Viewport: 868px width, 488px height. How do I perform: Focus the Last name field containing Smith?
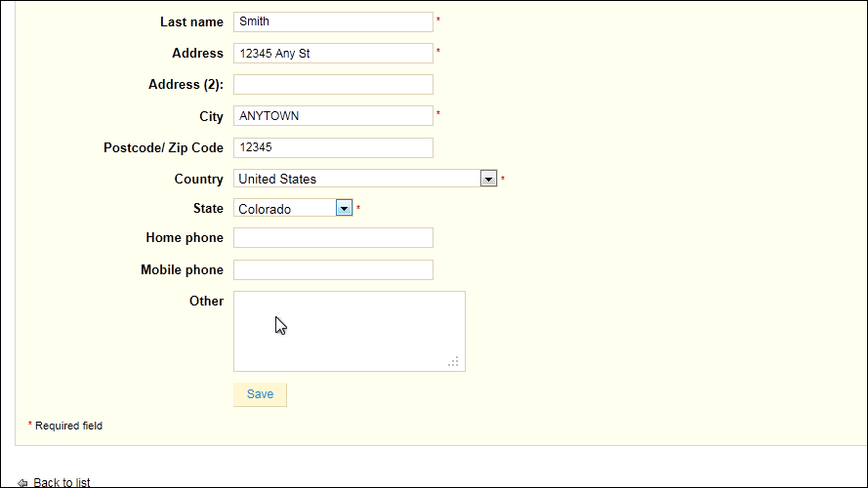coord(333,21)
